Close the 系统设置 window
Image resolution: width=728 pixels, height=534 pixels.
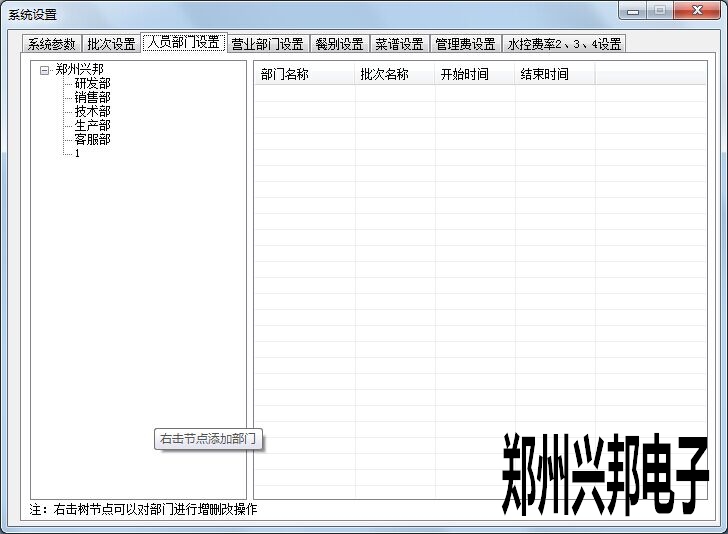point(697,11)
